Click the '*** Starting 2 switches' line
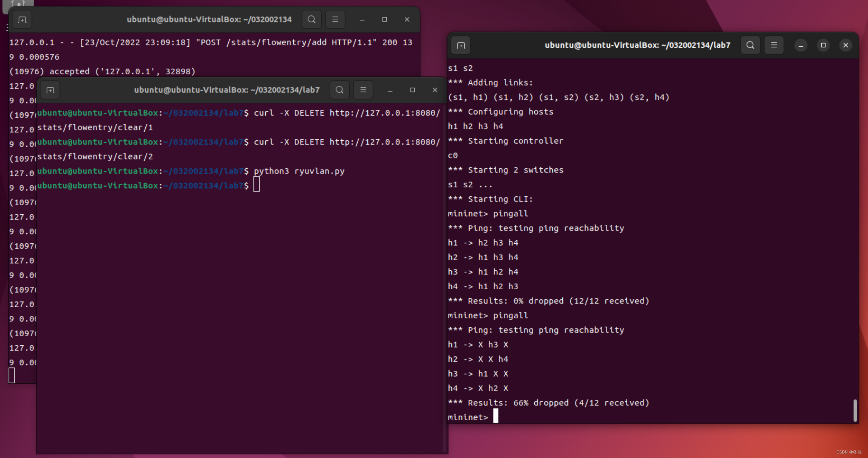The width and height of the screenshot is (868, 458). click(506, 170)
